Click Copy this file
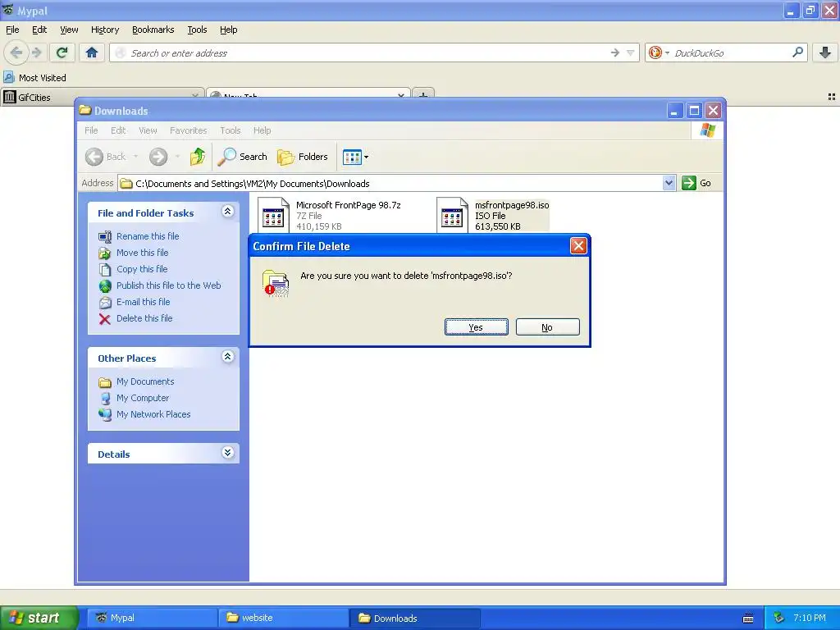This screenshot has width=840, height=630. [x=142, y=269]
